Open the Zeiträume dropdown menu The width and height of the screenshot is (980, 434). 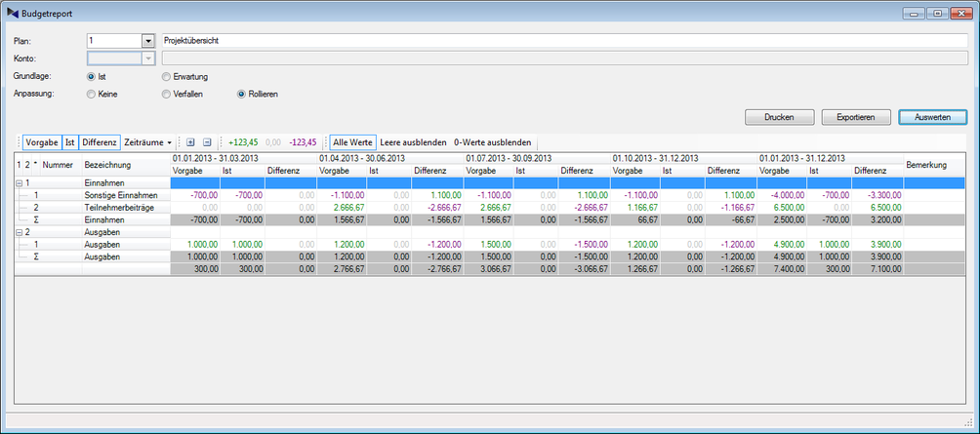pyautogui.click(x=148, y=142)
